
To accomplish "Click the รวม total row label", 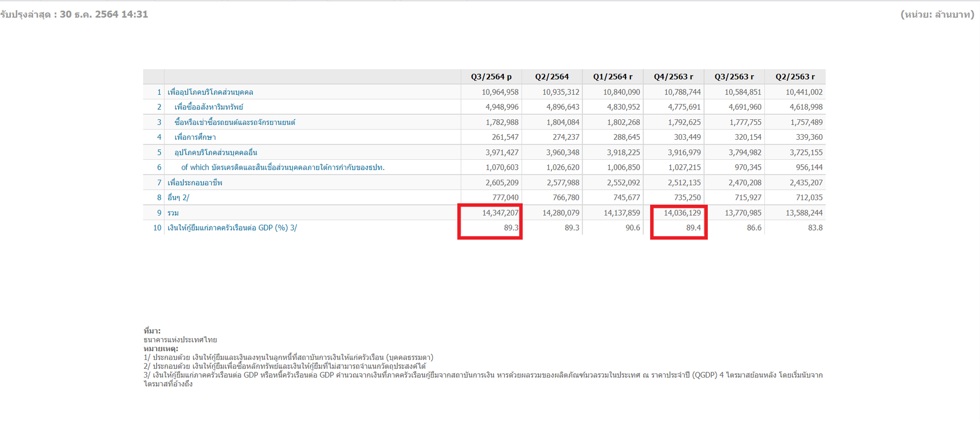I will click(x=173, y=213).
